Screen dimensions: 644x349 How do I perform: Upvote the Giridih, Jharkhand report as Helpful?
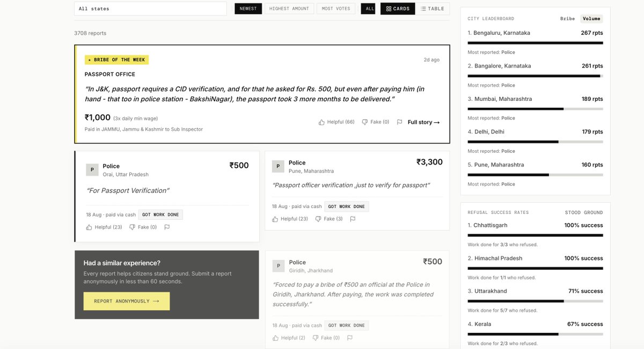coord(289,338)
